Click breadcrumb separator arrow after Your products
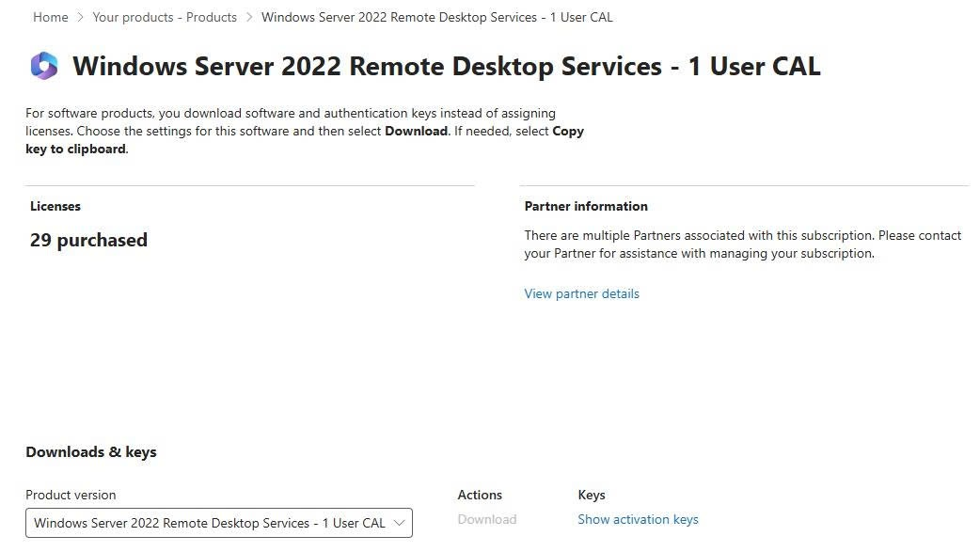This screenshot has width=980, height=552. click(x=248, y=18)
